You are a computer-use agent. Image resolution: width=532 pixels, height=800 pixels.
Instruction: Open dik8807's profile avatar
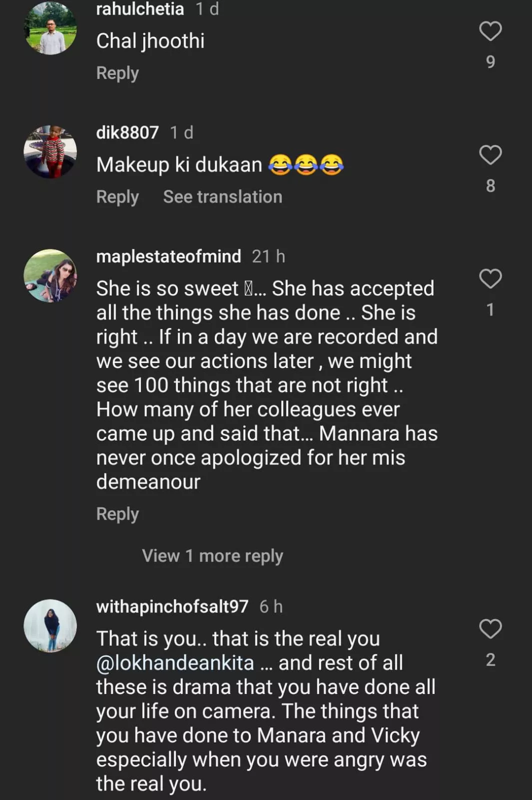point(50,152)
